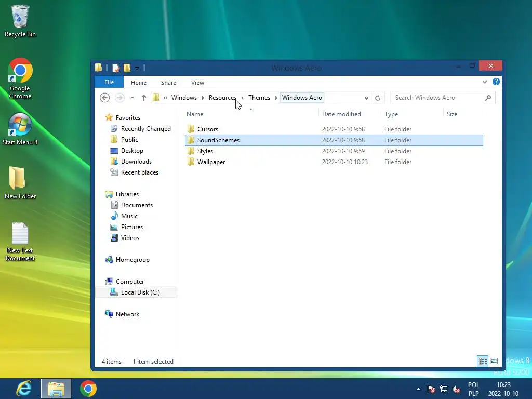Screen dimensions: 532x399
Task: Select New Text Document desktop icon
Action: click(20, 242)
